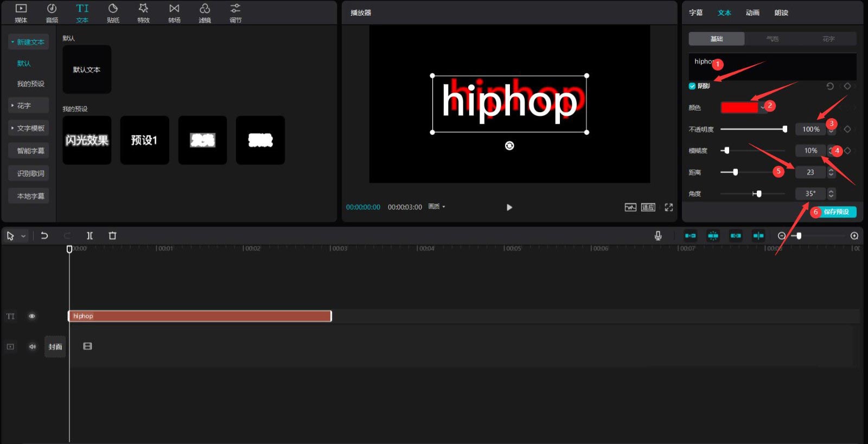Viewport: 868px width, 444px height.
Task: Click the delete trash icon in timeline toolbar
Action: coord(112,236)
